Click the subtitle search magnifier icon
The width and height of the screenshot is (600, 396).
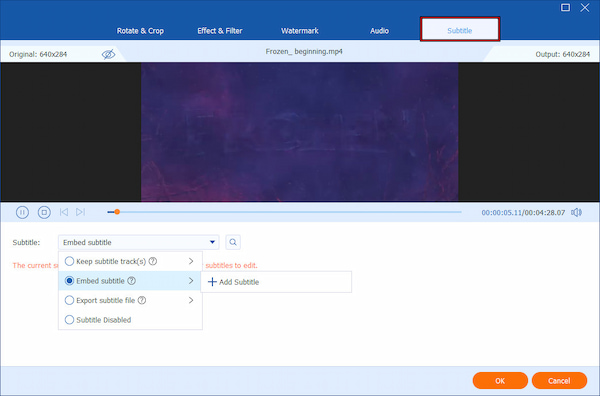[x=233, y=242]
